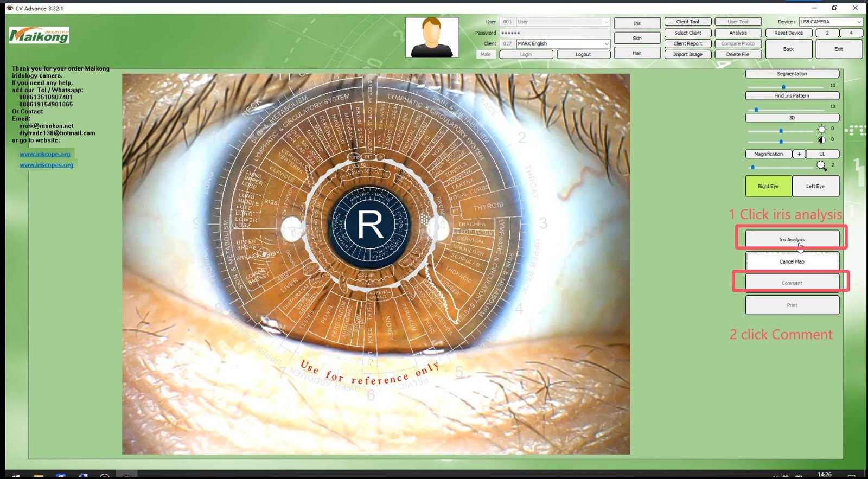Click email text mark@monkon.net
Viewport: 868px width, 479px height.
click(x=46, y=126)
